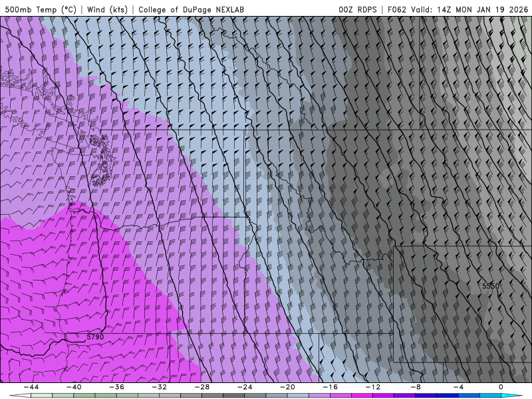The width and height of the screenshot is (532, 399).
Task: Click the white arrow end of color scale
Action: point(20,396)
